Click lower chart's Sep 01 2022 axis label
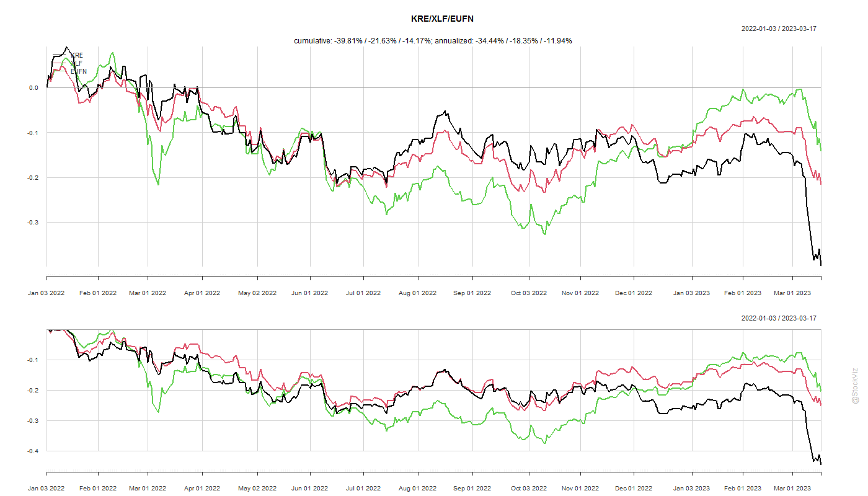 click(472, 490)
